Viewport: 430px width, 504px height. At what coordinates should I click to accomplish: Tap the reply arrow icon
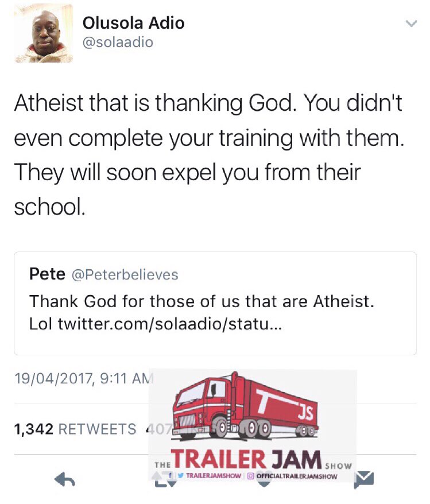click(x=65, y=480)
